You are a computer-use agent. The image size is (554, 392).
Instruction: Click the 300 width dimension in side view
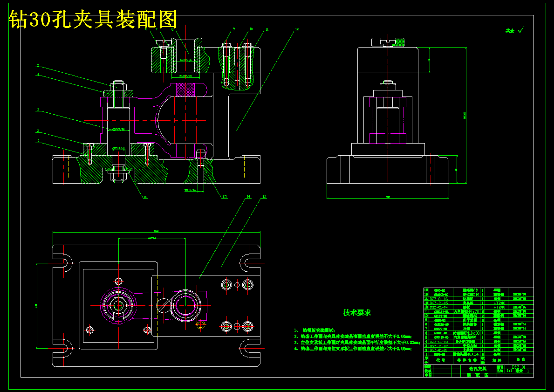click(x=388, y=197)
